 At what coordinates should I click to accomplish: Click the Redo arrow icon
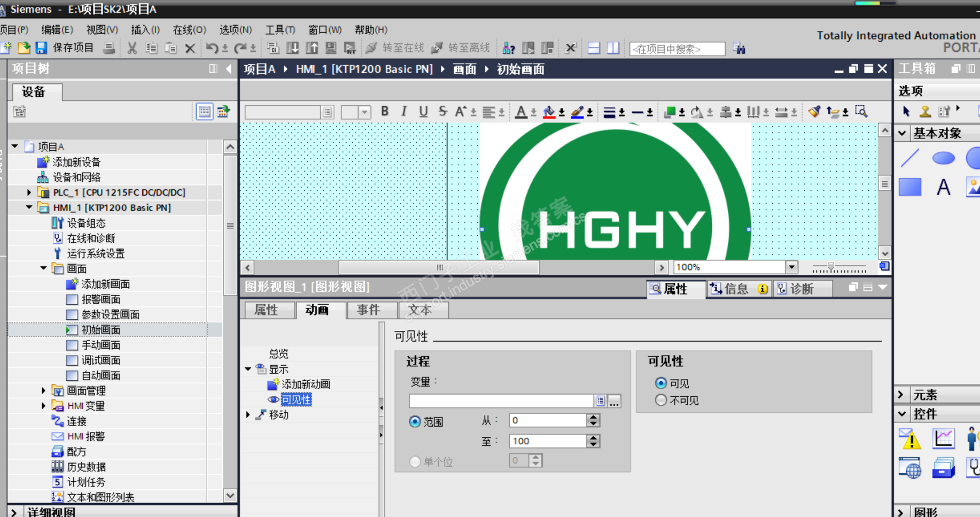pos(240,48)
